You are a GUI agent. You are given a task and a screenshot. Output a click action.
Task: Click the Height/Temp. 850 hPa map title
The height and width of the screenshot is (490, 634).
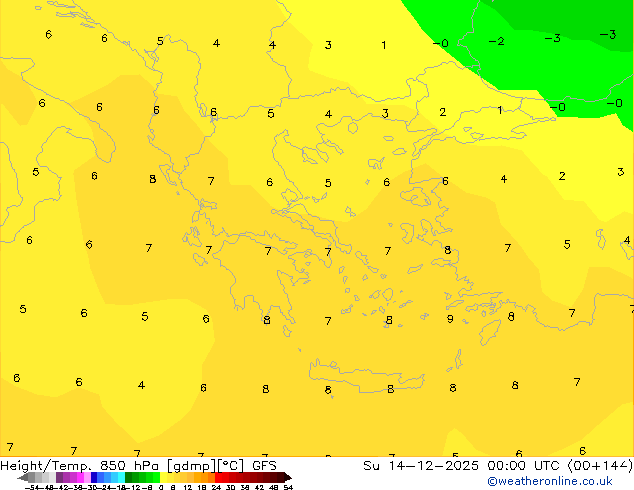click(79, 466)
